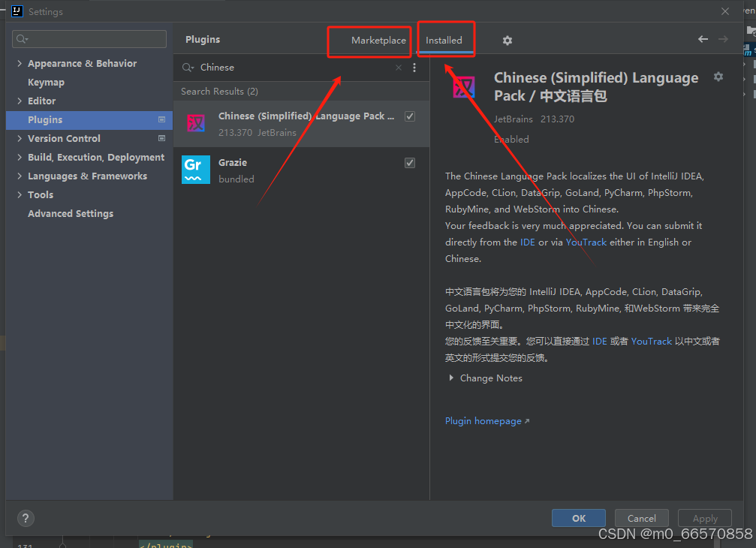Close the Settings dialog
The height and width of the screenshot is (548, 756).
[x=724, y=11]
